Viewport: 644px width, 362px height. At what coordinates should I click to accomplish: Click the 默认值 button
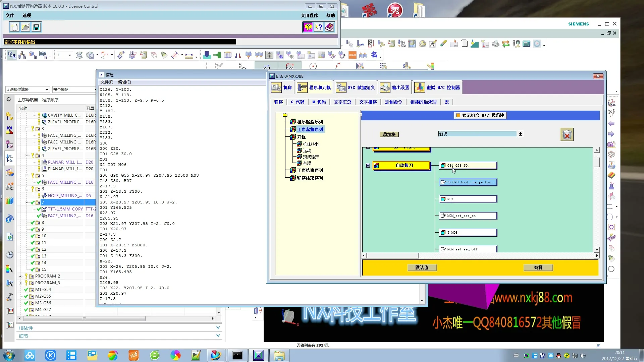pyautogui.click(x=422, y=267)
